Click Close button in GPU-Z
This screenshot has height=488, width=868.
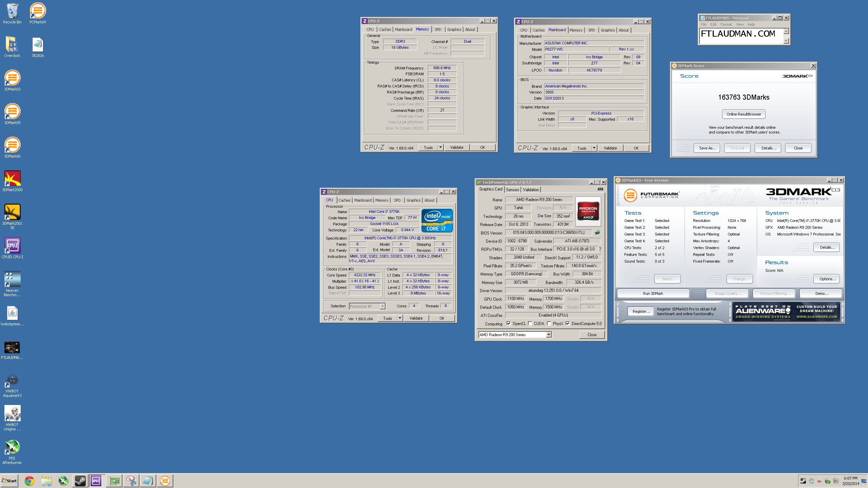pyautogui.click(x=592, y=335)
